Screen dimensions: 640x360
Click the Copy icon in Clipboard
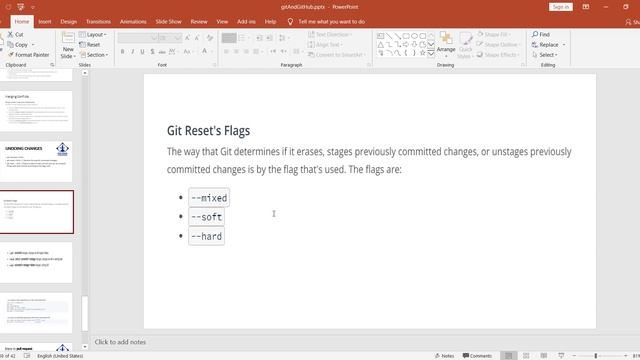click(11, 44)
